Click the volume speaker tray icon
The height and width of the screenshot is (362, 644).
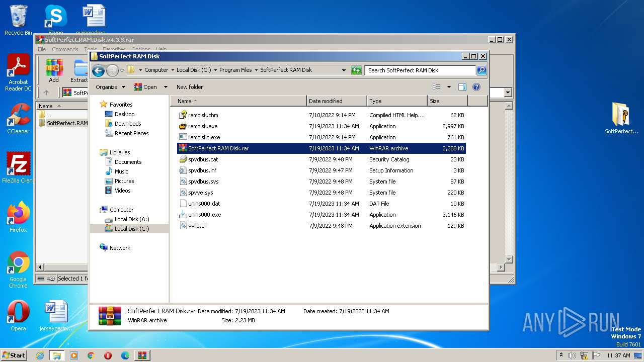coord(572,355)
